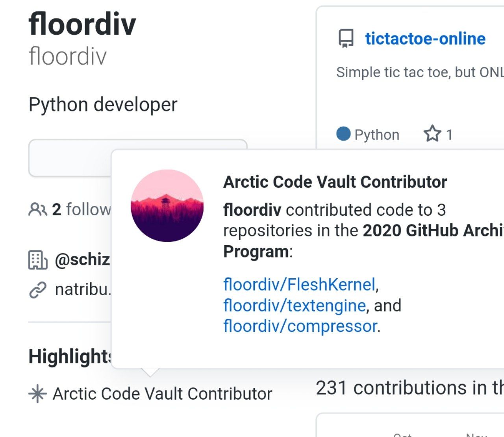Open the floordiv/textengine repository
The width and height of the screenshot is (504, 437).
[x=295, y=306]
